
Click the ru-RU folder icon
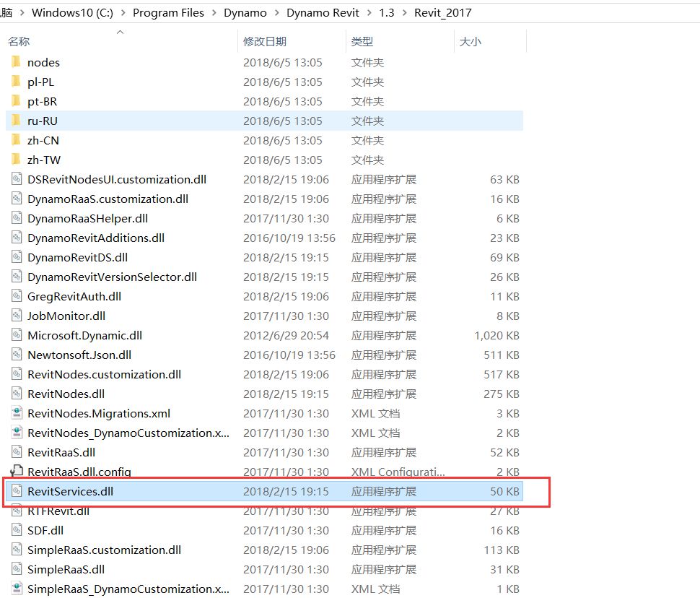click(x=16, y=121)
